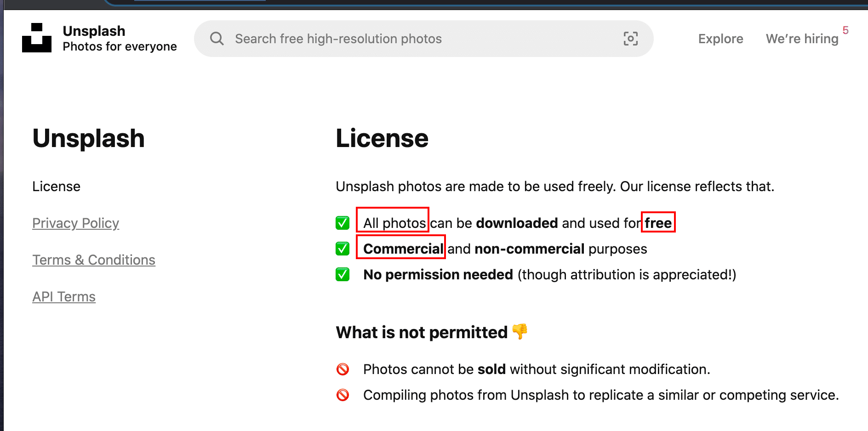This screenshot has height=431, width=868.
Task: Click prohibition icon beside "Compiling photos from Unsplash"
Action: click(343, 395)
